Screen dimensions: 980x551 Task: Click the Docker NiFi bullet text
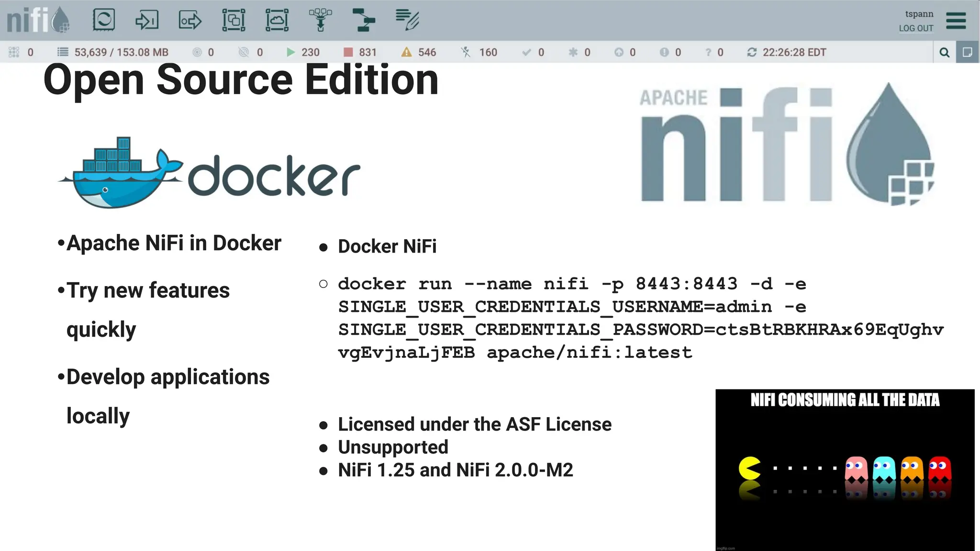pyautogui.click(x=387, y=246)
